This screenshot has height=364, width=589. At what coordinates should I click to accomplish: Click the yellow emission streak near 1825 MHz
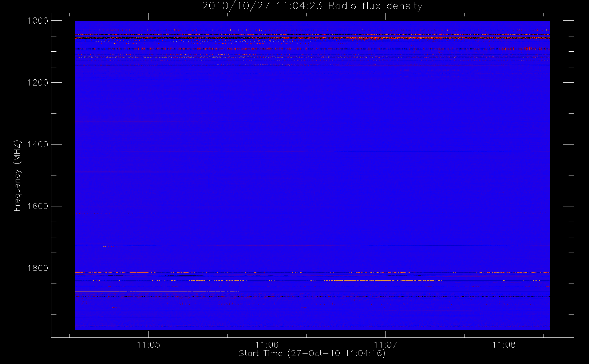(134, 276)
